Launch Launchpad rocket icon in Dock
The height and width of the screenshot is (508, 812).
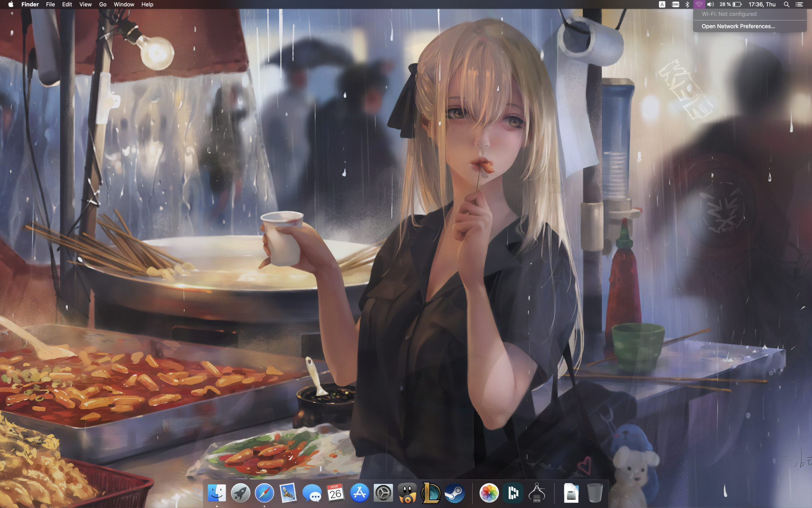pos(241,493)
